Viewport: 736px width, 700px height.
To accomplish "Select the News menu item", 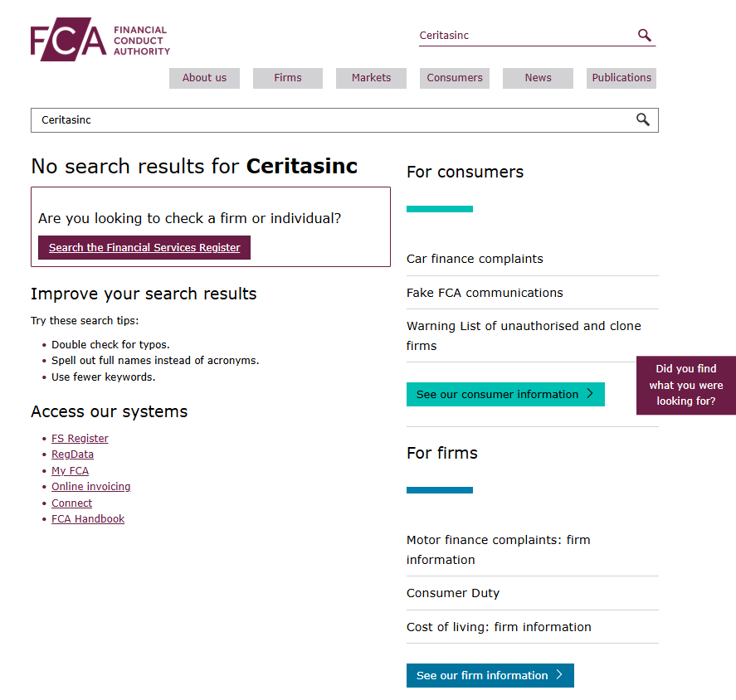I will click(538, 78).
